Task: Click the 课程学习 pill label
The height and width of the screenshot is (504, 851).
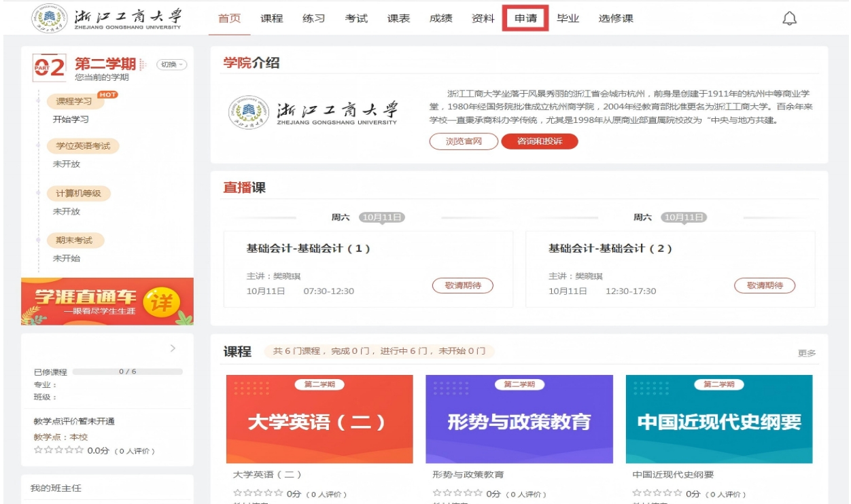Action: (74, 101)
